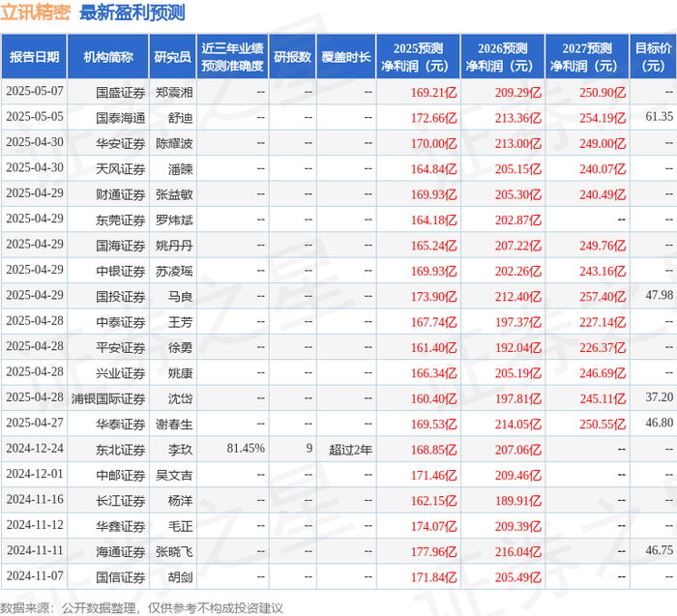677x616 pixels.
Task: Select the 研报数 column header
Action: 292,57
